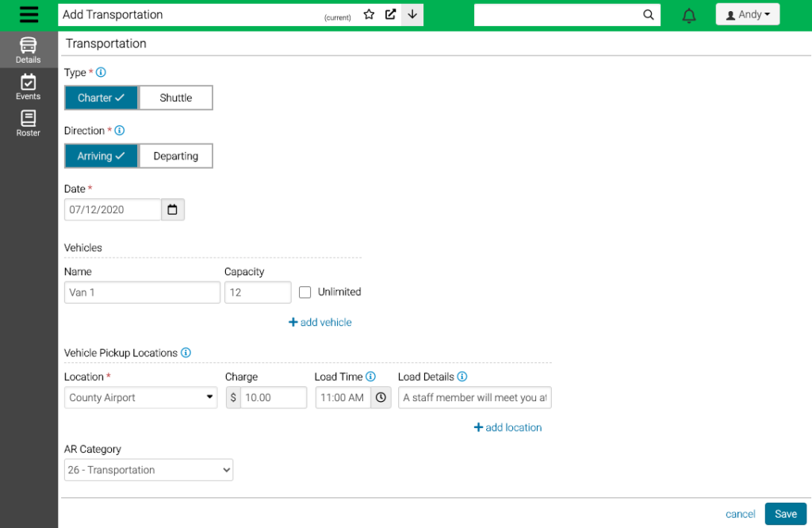This screenshot has width=812, height=528.
Task: Open the date calendar picker
Action: click(173, 210)
